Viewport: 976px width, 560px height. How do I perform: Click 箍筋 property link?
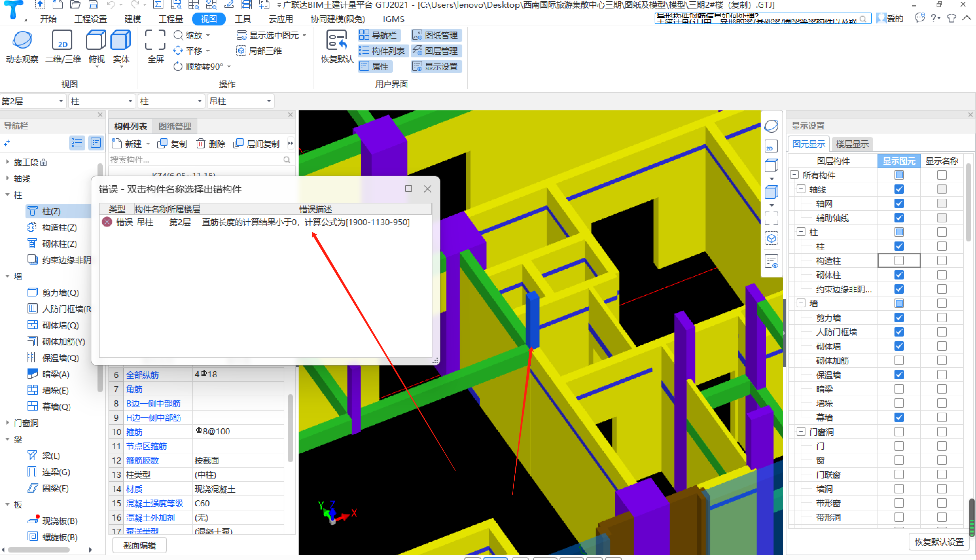[134, 432]
